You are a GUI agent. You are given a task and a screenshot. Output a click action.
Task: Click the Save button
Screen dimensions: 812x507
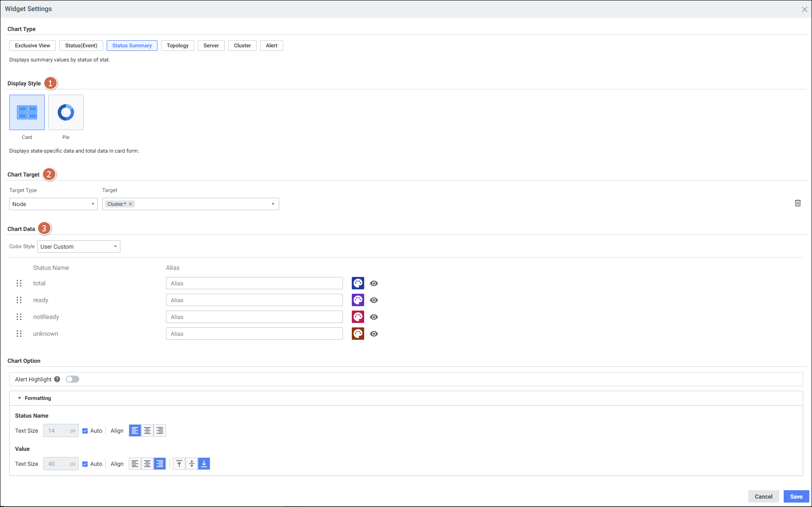click(x=796, y=496)
